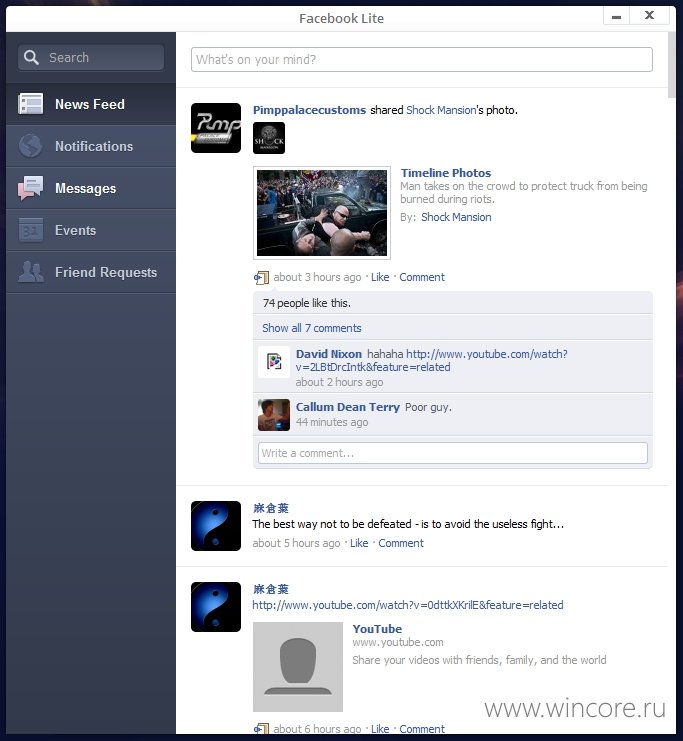
Task: Open Callum Dean Terry's profile link
Action: tap(347, 407)
